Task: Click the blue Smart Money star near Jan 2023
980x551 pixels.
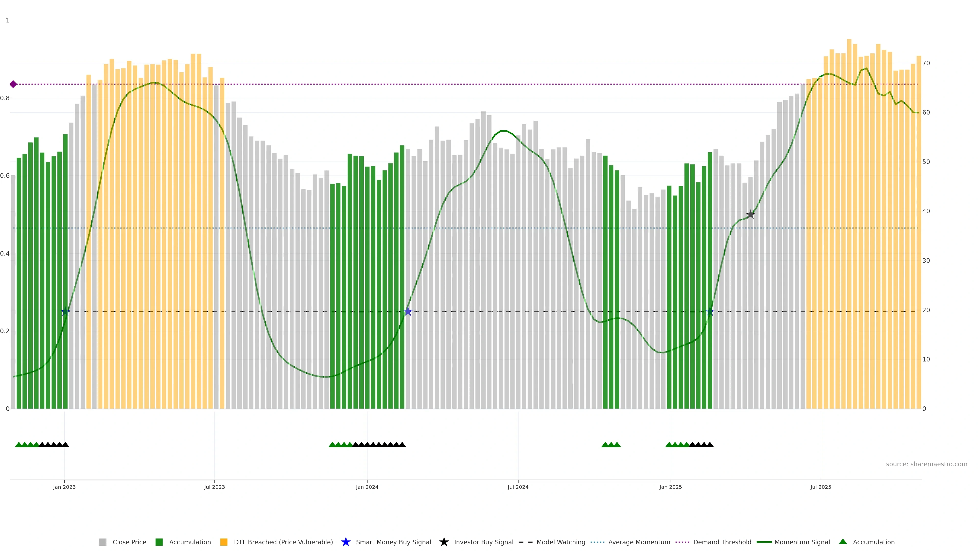Action: 65,311
